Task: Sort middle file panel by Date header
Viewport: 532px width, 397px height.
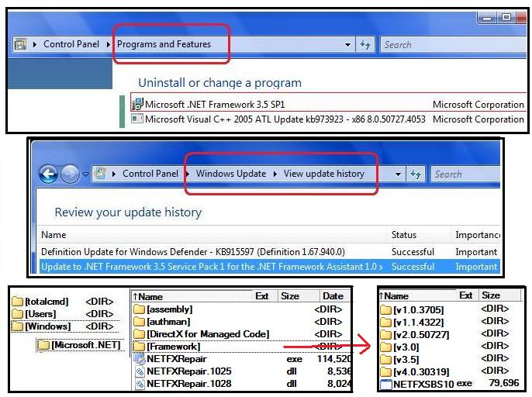Action: point(335,296)
